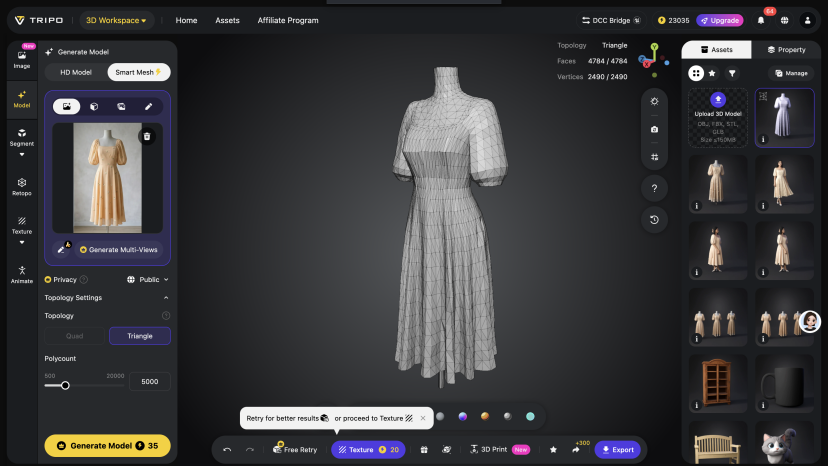This screenshot has height=466, width=828.
Task: Show favorite assets with star filter
Action: click(712, 73)
